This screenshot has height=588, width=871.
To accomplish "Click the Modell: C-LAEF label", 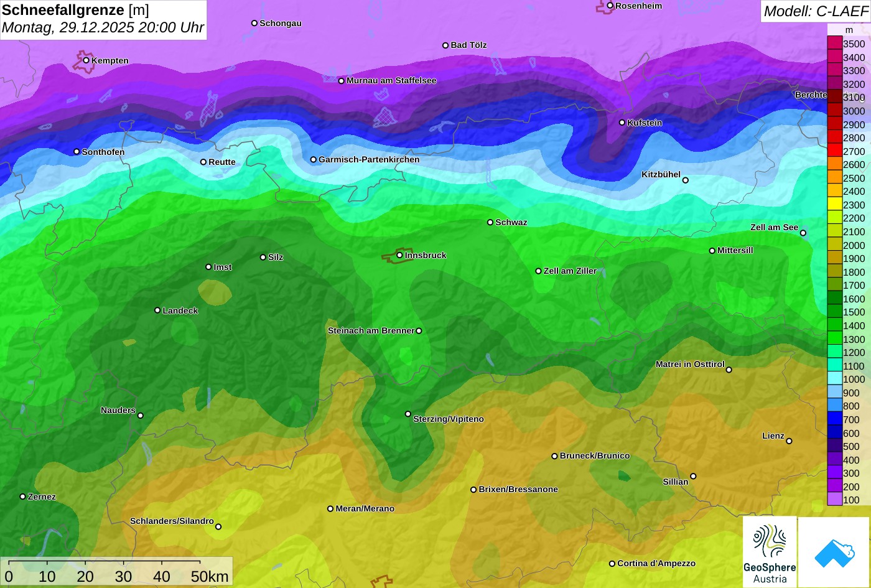I will pos(815,11).
